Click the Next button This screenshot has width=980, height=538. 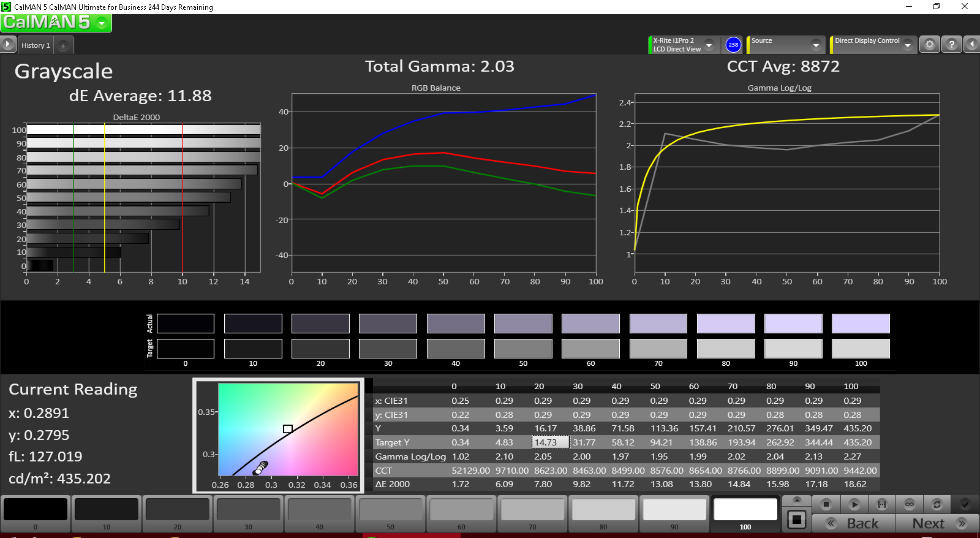pos(937,523)
